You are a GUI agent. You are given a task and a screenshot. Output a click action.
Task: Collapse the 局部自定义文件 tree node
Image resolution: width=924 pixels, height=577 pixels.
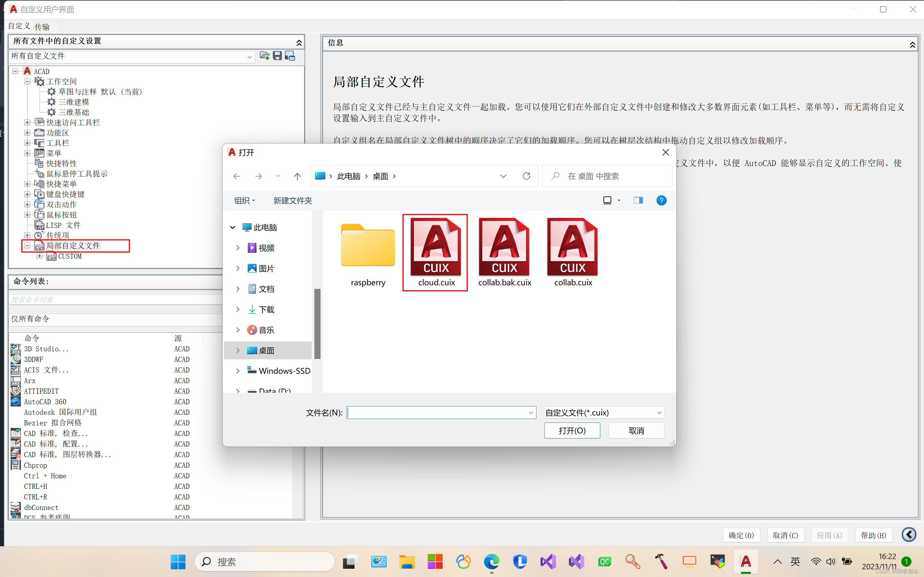tap(28, 246)
